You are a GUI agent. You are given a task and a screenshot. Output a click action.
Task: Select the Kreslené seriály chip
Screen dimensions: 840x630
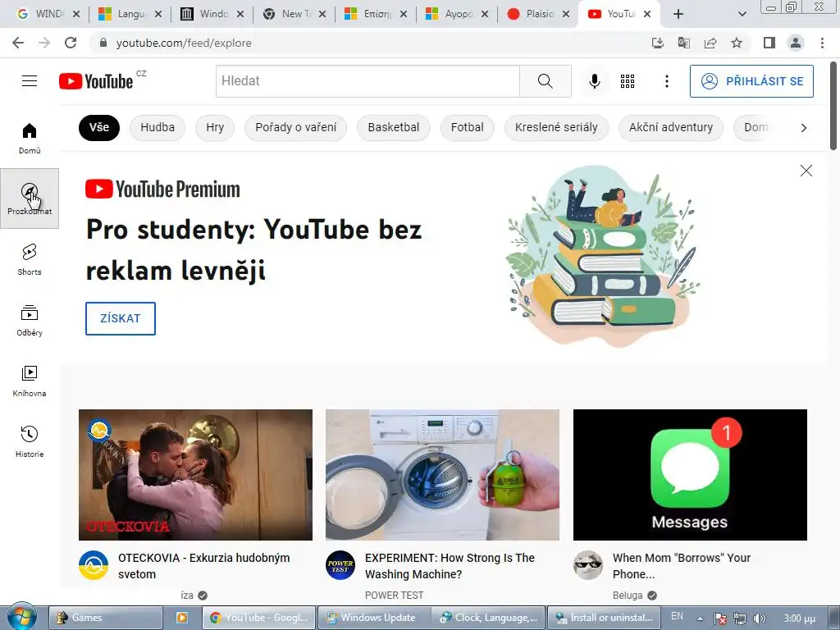[556, 127]
